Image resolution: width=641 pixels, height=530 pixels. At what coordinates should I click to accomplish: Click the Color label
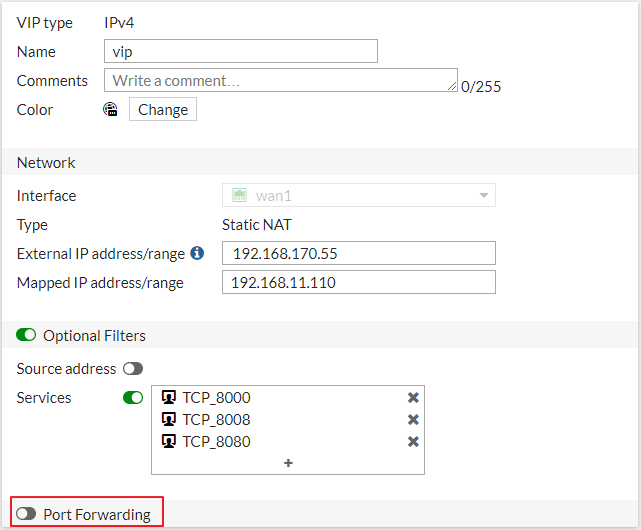click(35, 110)
